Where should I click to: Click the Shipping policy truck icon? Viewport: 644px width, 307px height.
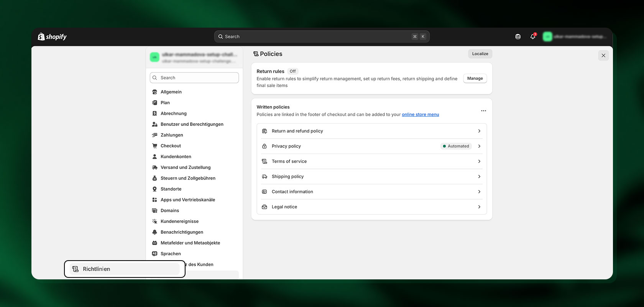(x=264, y=177)
